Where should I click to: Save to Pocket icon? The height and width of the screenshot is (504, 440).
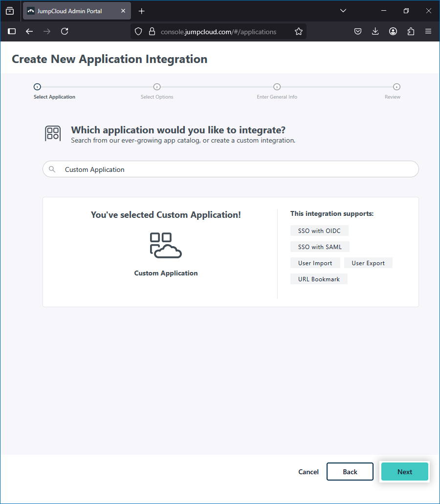358,31
